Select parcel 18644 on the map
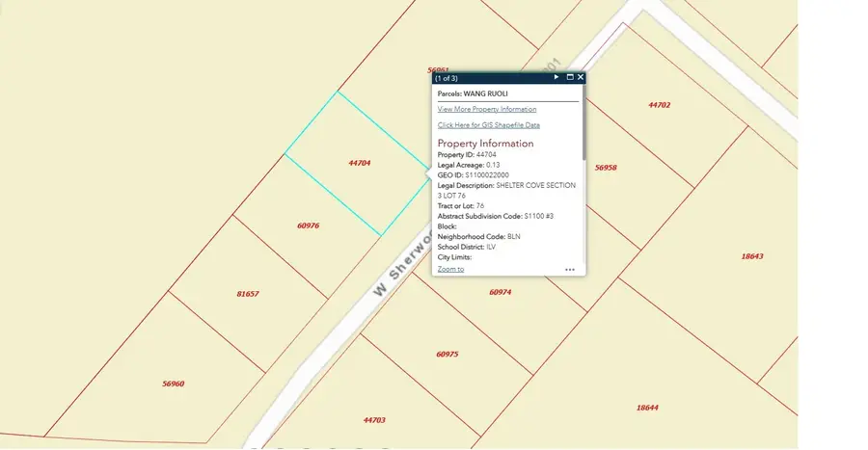This screenshot has width=868, height=450. click(x=647, y=408)
